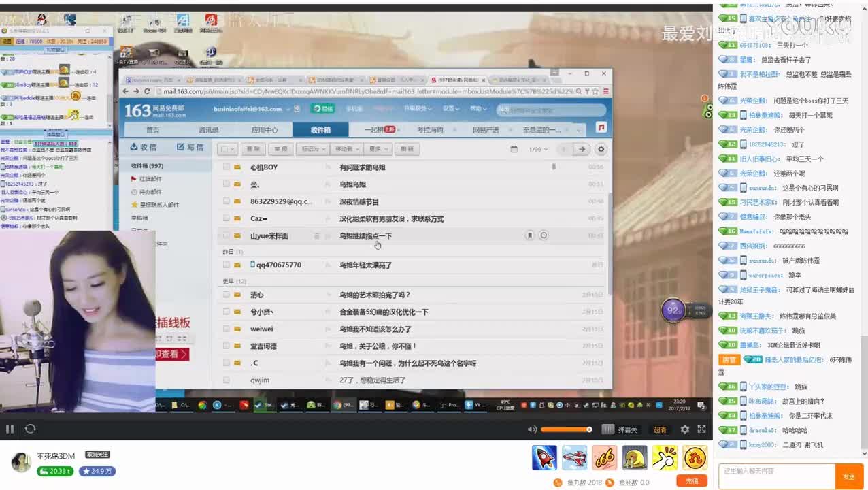Click the 删除 delete mail button
The height and width of the screenshot is (490, 868).
[253, 149]
